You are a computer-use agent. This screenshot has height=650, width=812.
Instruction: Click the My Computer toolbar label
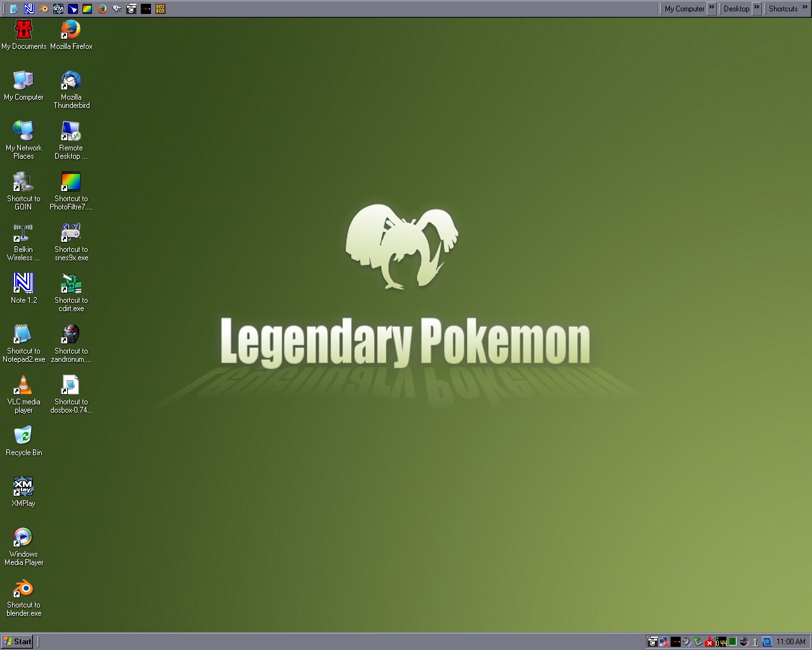click(684, 9)
